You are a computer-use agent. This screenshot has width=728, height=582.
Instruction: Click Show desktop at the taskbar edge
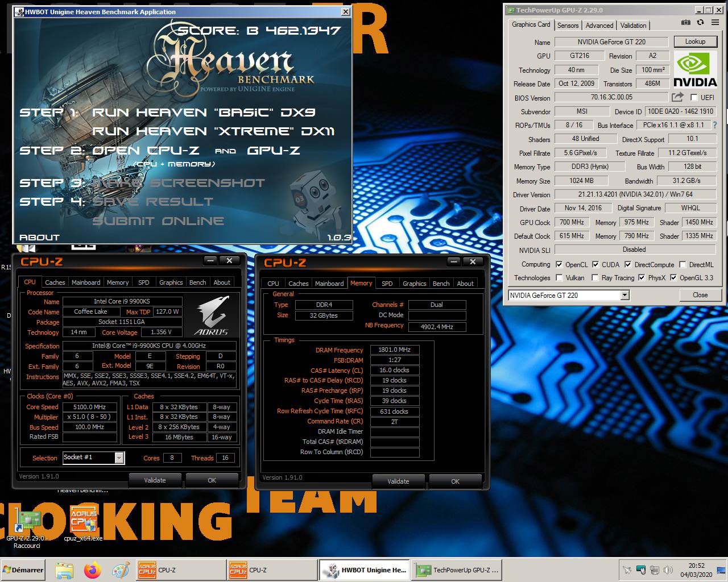pos(722,570)
